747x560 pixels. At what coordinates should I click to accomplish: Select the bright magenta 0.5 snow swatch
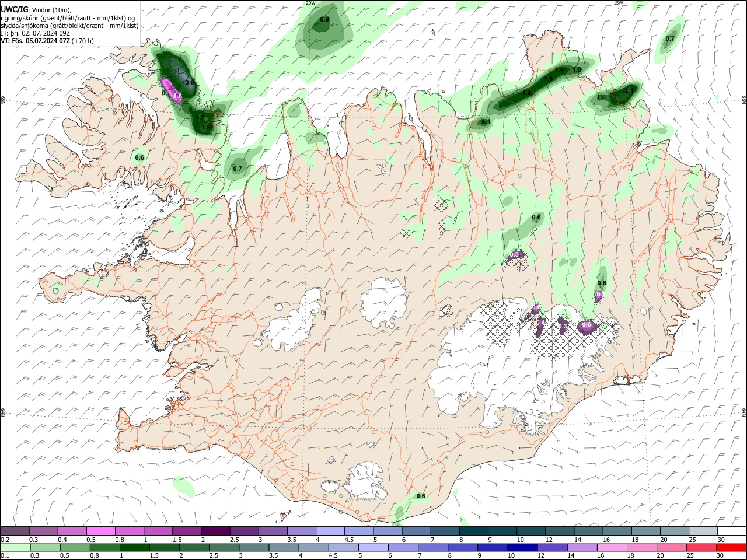point(100,531)
